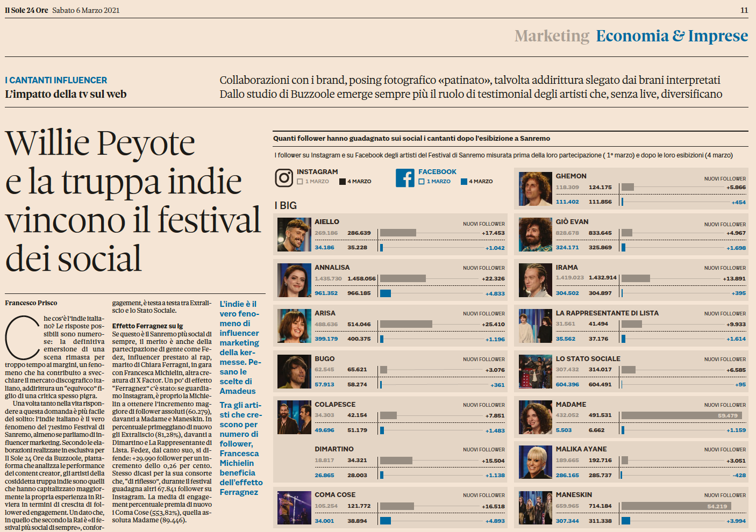This screenshot has width=756, height=532.
Task: Click the author name Francesco Prisco
Action: 31,303
